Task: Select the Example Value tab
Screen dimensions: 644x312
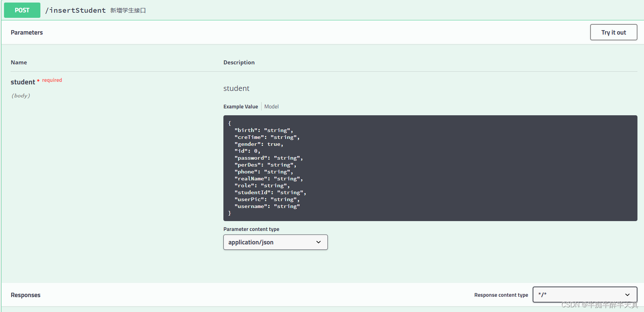Action: pos(240,107)
